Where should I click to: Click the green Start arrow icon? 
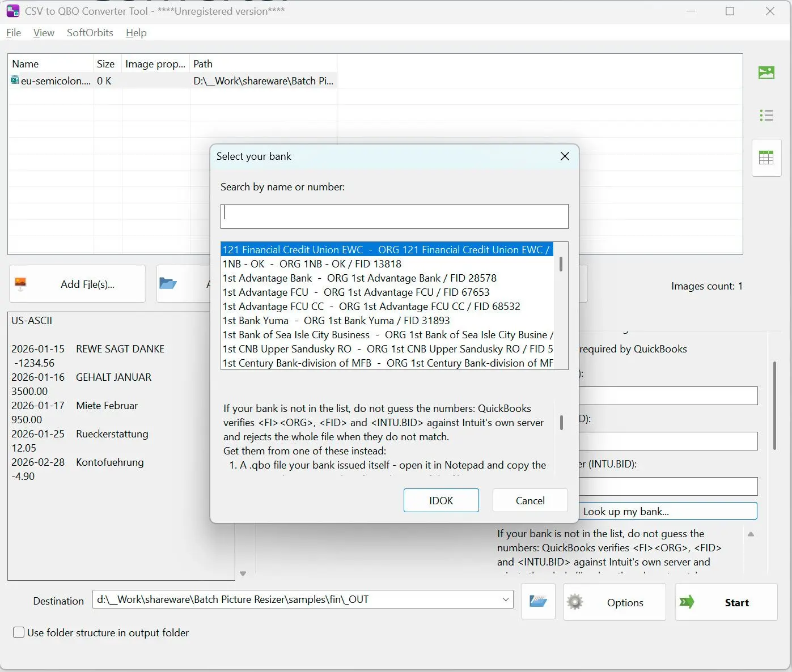click(x=687, y=602)
